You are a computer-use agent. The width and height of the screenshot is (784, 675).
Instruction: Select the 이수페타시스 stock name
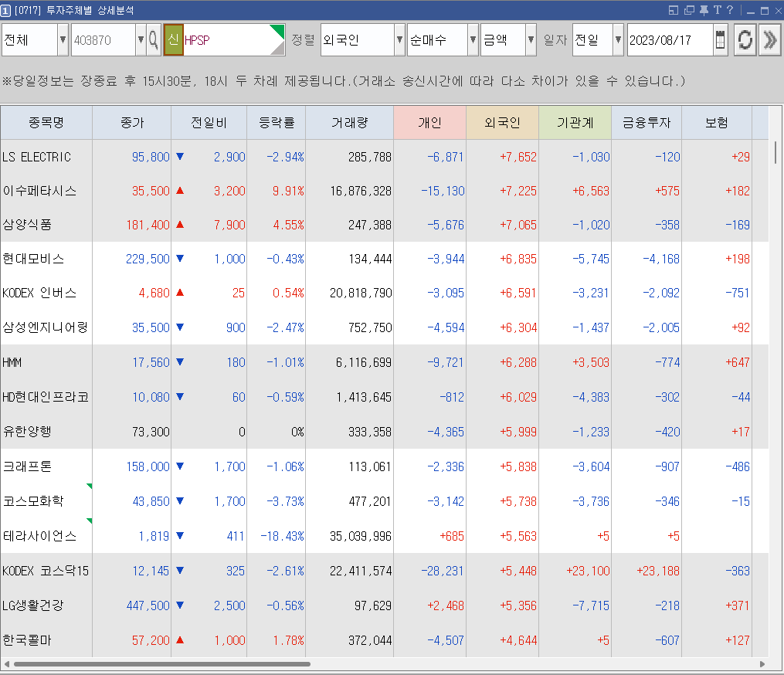[x=39, y=191]
